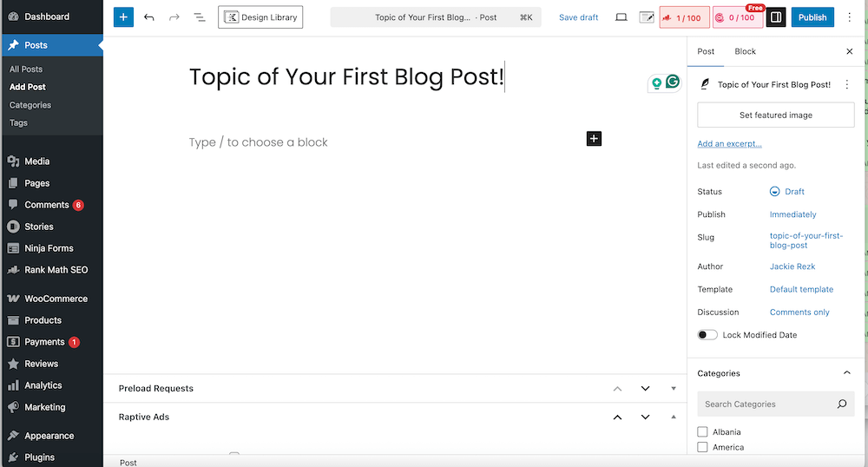Open the Tags submenu
868x467 pixels.
pyautogui.click(x=18, y=123)
